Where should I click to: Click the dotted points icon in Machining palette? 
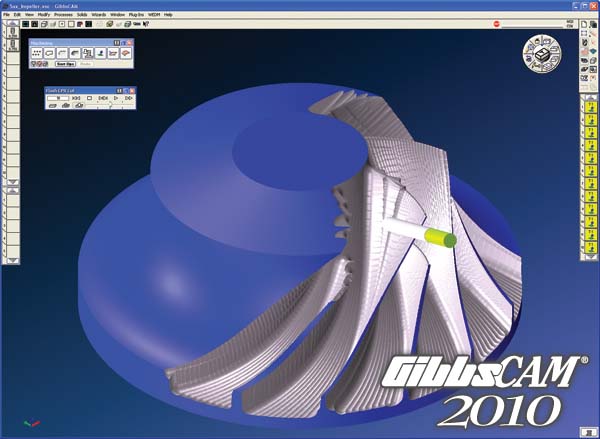36,53
